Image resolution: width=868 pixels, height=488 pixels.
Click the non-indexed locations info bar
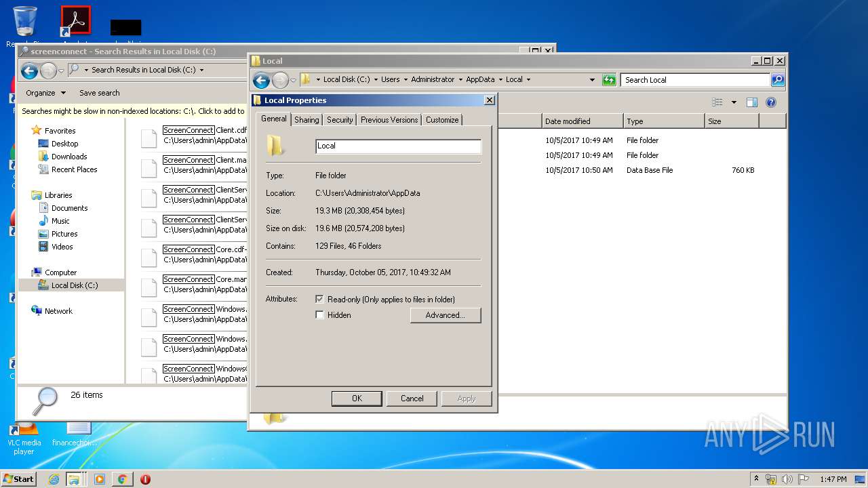tap(133, 111)
